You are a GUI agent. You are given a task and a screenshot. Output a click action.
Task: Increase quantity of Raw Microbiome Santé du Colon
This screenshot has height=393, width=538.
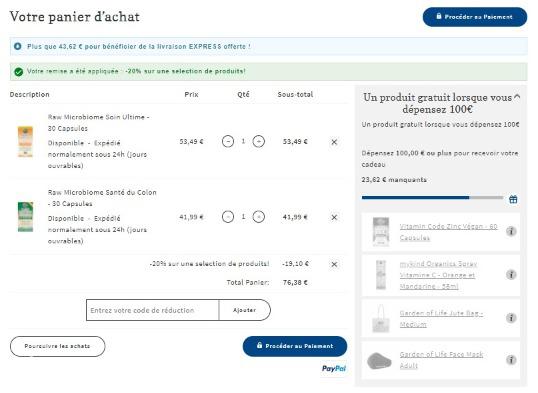click(x=258, y=217)
